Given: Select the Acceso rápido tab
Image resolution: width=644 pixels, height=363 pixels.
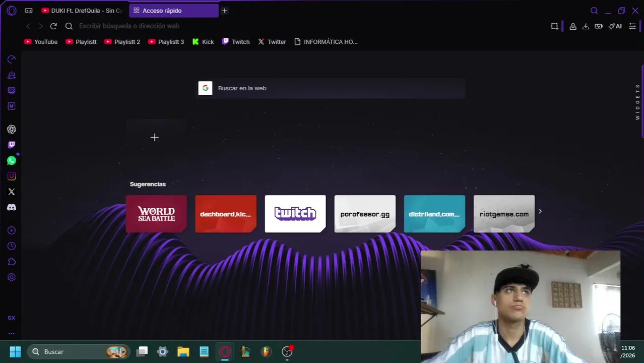Looking at the screenshot, I should [173, 11].
